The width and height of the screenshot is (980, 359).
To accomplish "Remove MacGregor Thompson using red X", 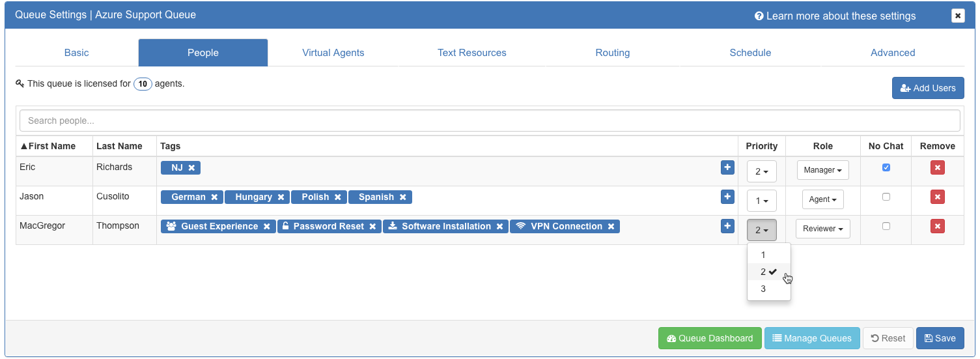I will point(937,226).
